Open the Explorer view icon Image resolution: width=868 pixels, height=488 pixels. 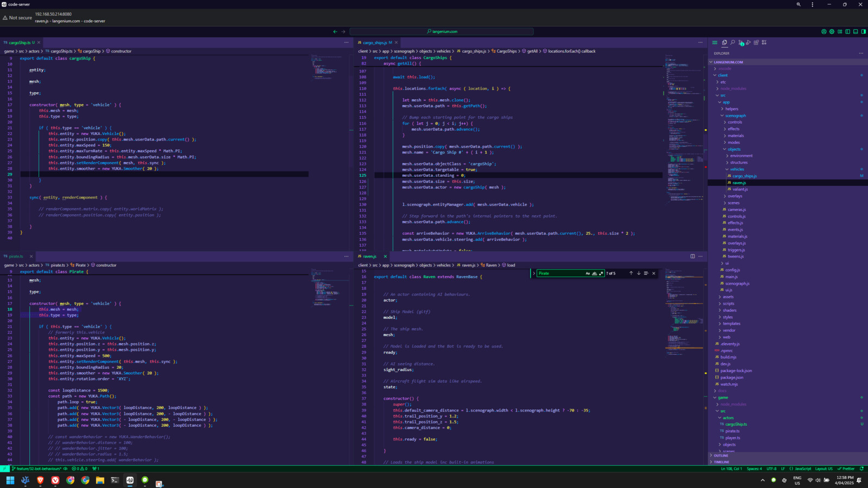tap(724, 42)
